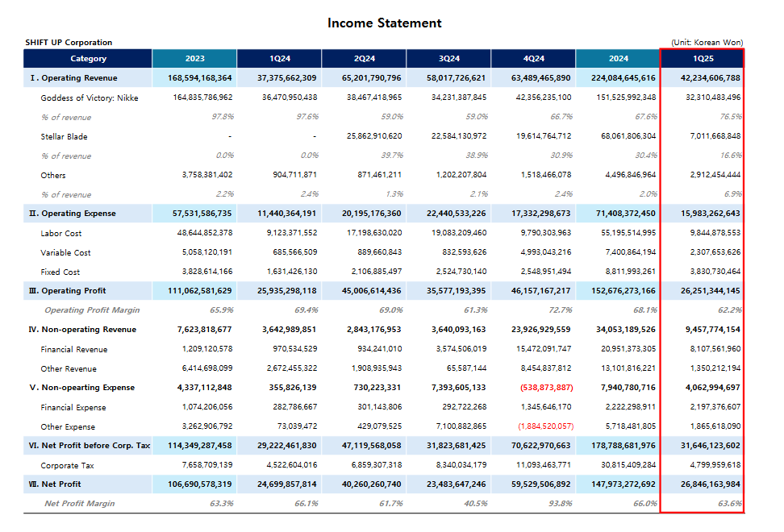784x532 pixels.
Task: Select 3Q24 Other Revenue 65,587,144
Action: (x=466, y=368)
